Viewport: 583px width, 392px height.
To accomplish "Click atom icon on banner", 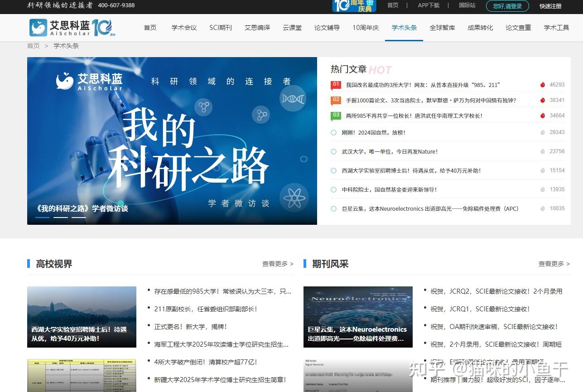I will [x=294, y=198].
